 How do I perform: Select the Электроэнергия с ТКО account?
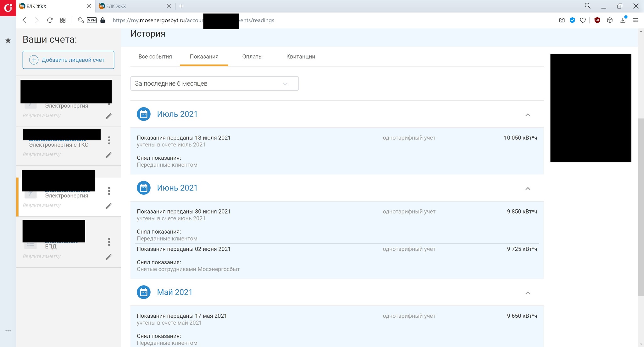(59, 145)
